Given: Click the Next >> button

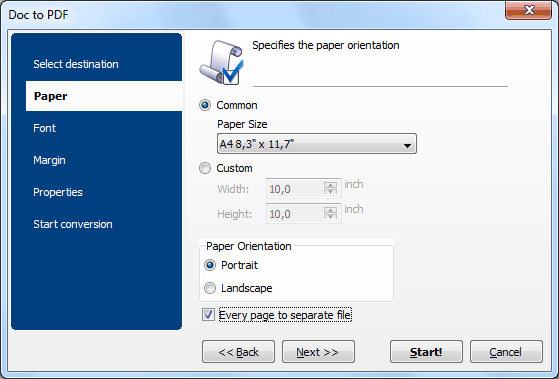Looking at the screenshot, I should click(x=318, y=352).
